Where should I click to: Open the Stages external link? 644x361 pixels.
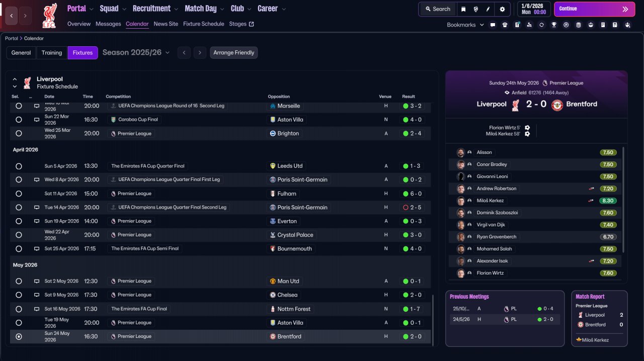point(242,24)
